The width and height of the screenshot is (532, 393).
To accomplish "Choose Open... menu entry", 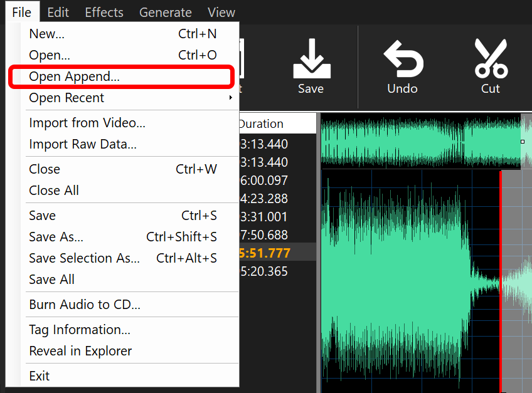I will point(124,55).
